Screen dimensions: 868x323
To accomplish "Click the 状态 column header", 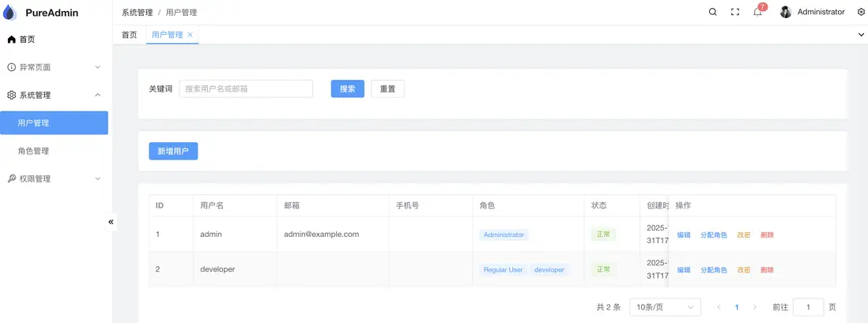I will coord(599,205).
